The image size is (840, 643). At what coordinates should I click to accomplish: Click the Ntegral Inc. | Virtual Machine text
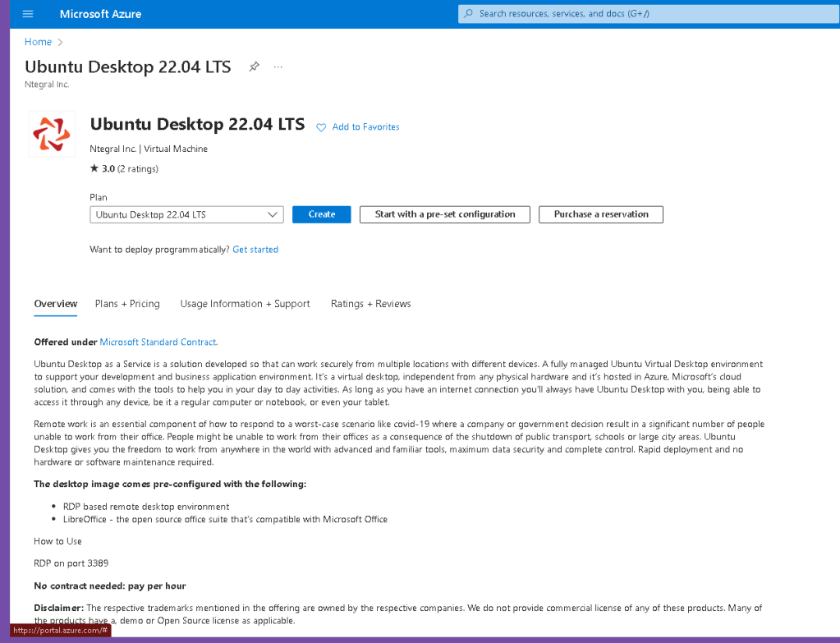149,149
